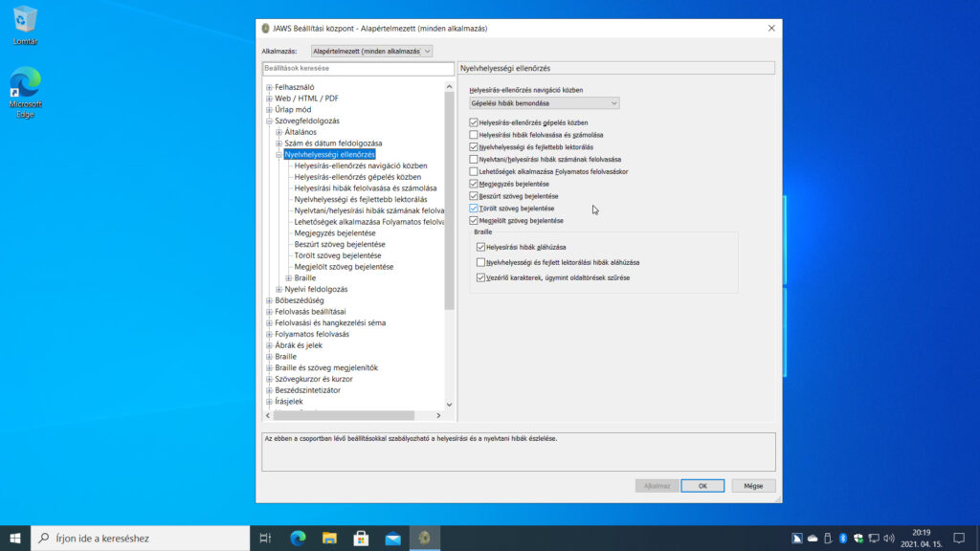Launch Edge from the taskbar
Viewport: 980px width, 551px height.
(x=298, y=538)
